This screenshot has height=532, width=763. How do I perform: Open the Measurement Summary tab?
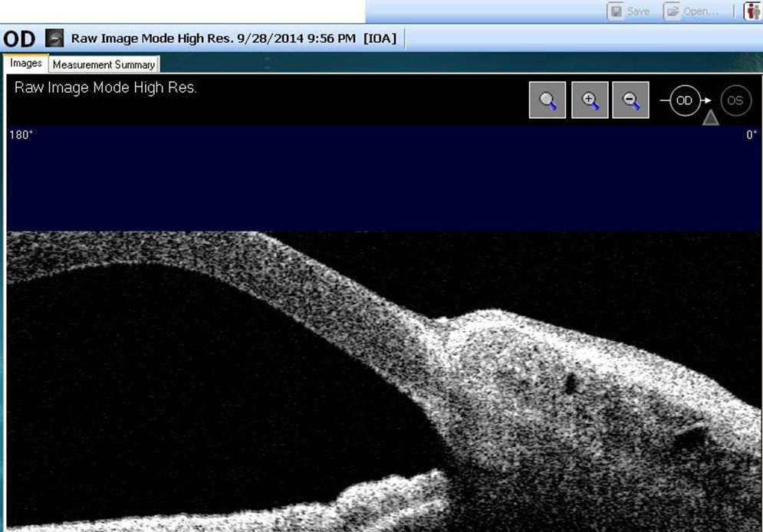104,64
